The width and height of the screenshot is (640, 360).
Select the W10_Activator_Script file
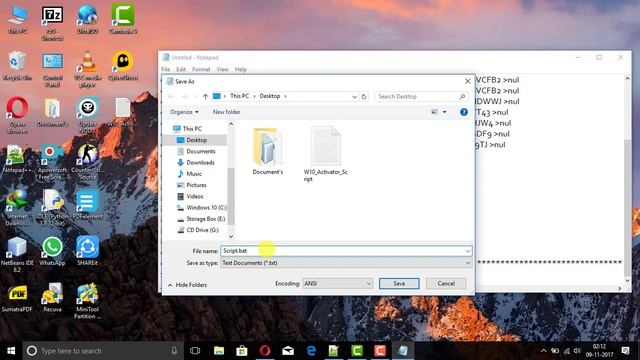coord(325,154)
